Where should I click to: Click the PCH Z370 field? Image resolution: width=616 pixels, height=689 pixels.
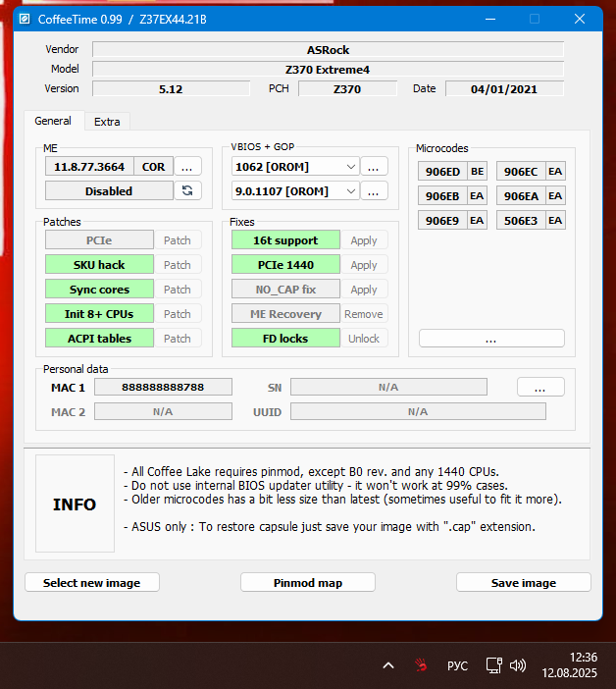coord(347,89)
